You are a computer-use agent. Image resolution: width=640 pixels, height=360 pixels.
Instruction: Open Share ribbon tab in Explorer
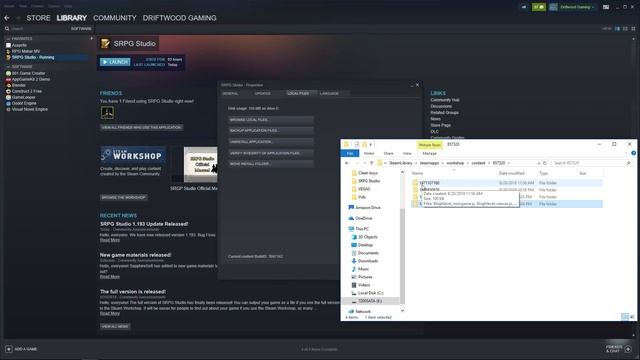point(389,153)
